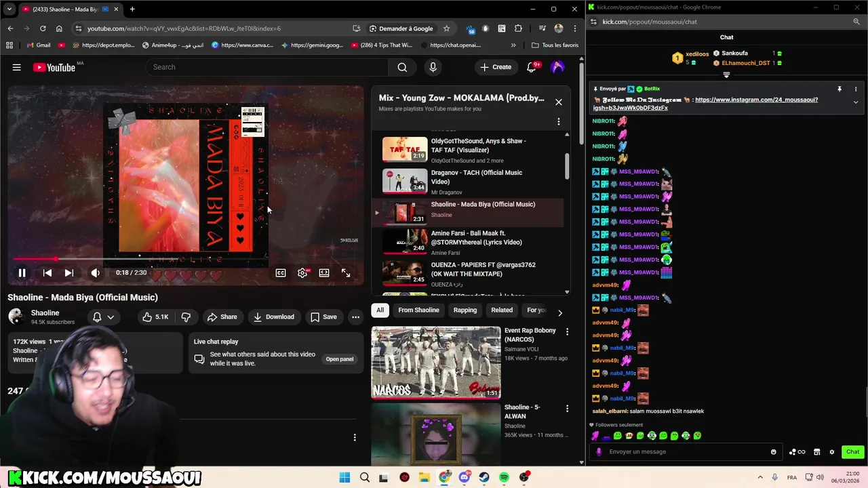Save video to a playlist
Image resolution: width=868 pixels, height=488 pixels.
click(x=323, y=317)
